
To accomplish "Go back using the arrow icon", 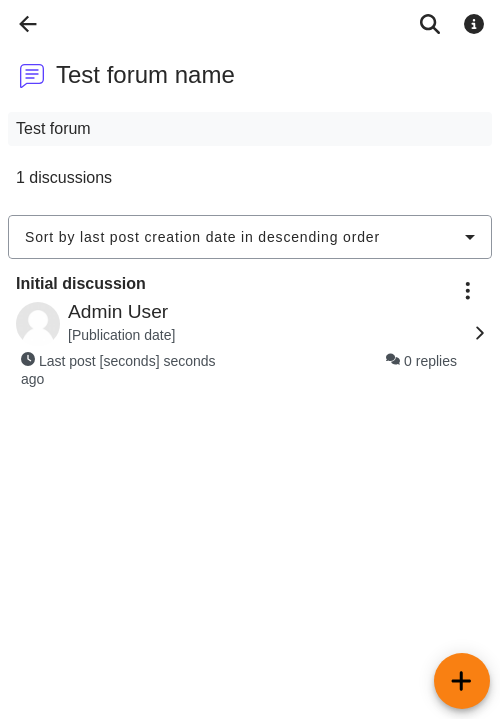I will (x=28, y=24).
